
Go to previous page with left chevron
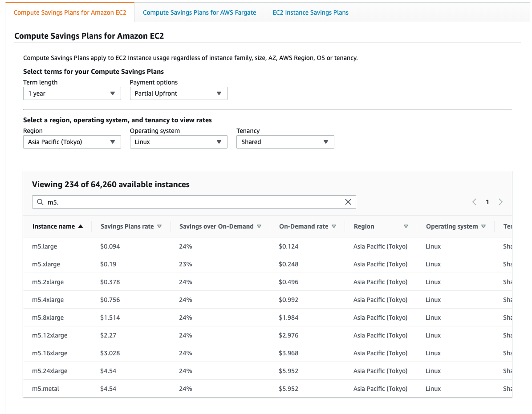474,202
